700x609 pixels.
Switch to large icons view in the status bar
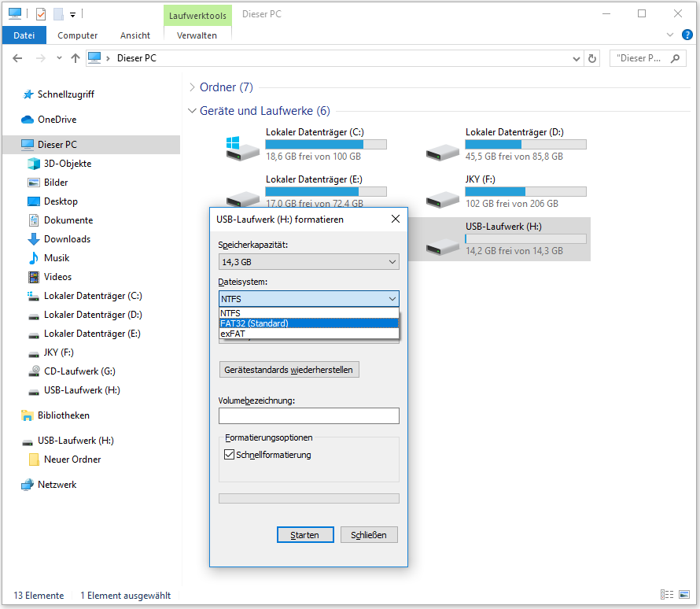684,595
